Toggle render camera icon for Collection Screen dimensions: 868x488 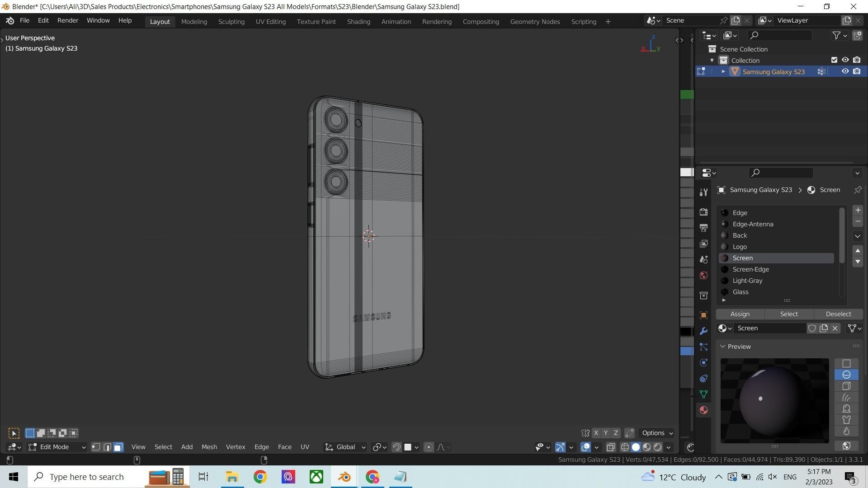tap(857, 60)
